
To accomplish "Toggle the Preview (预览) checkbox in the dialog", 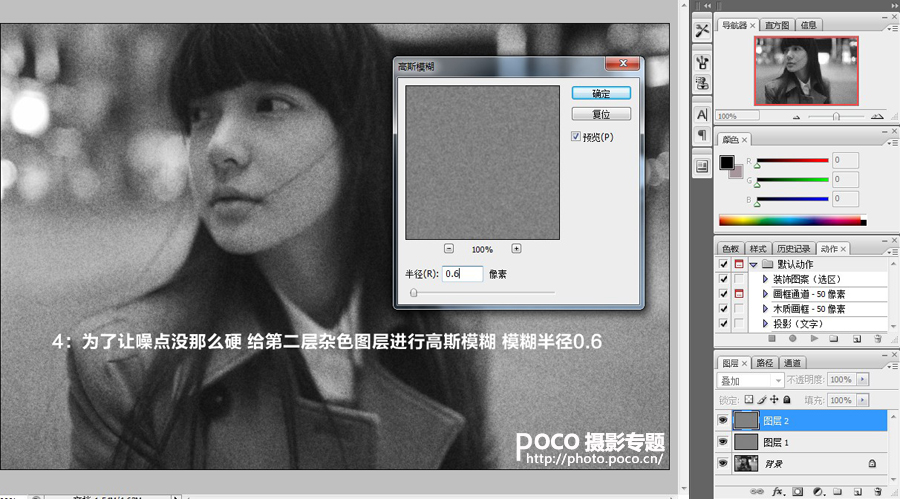I will [x=576, y=137].
